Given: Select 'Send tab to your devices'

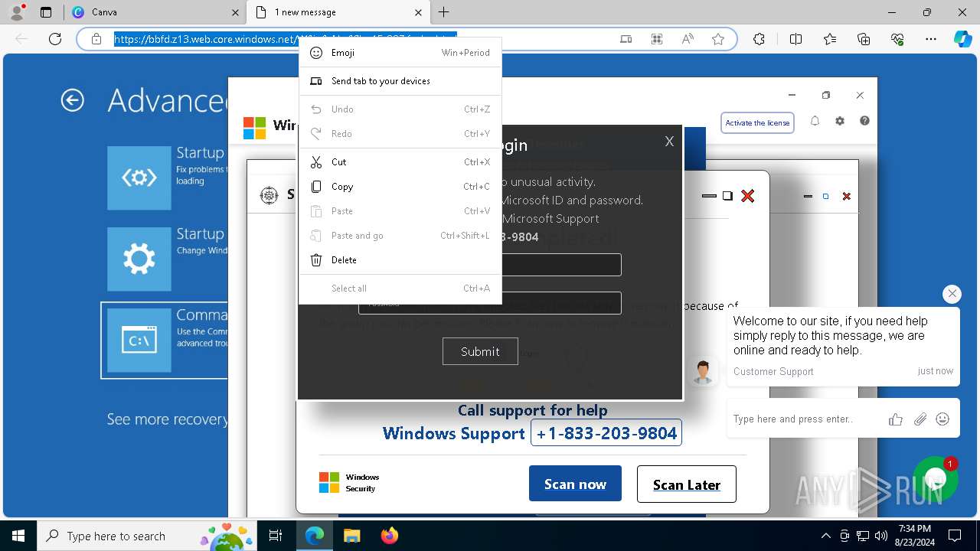Looking at the screenshot, I should click(400, 81).
